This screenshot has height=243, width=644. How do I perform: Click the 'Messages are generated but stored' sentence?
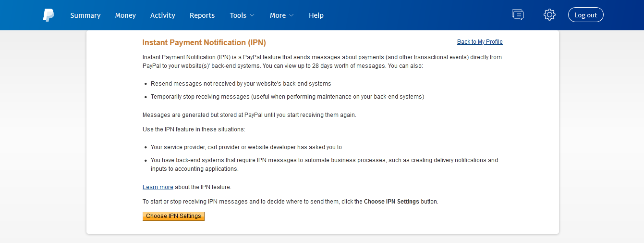coord(249,115)
